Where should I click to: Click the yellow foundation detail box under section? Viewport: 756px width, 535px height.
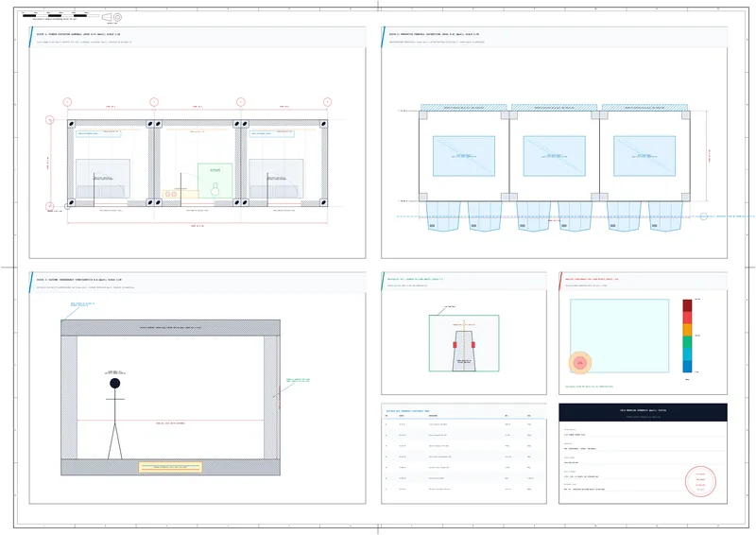pyautogui.click(x=170, y=467)
